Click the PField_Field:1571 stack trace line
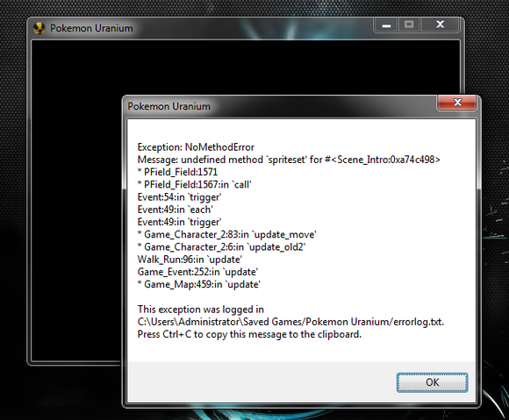The width and height of the screenshot is (509, 420). (177, 172)
